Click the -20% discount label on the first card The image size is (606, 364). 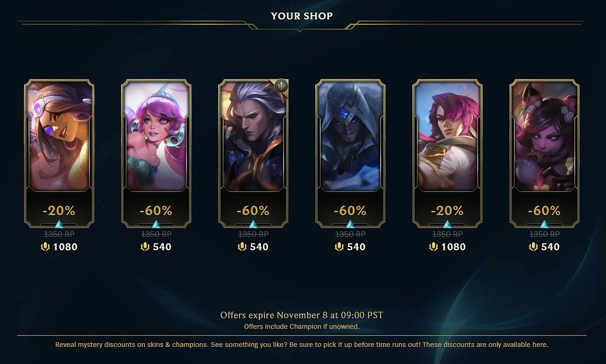pyautogui.click(x=59, y=211)
